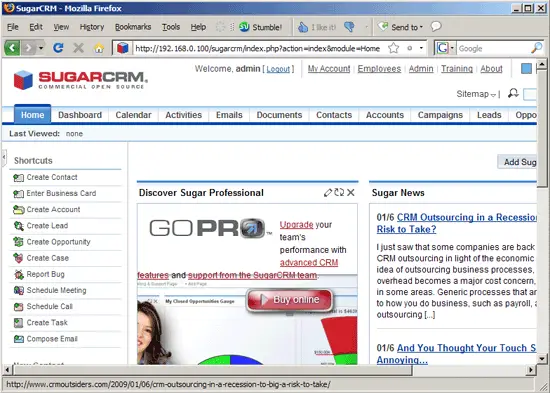The width and height of the screenshot is (550, 393).
Task: Refresh the Discover Sugar Professional dashlet
Action: click(x=339, y=192)
